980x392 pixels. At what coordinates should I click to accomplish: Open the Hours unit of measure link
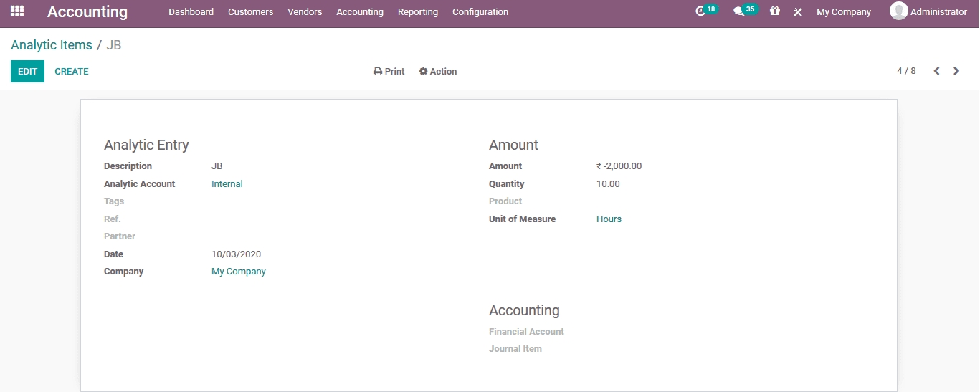tap(609, 219)
